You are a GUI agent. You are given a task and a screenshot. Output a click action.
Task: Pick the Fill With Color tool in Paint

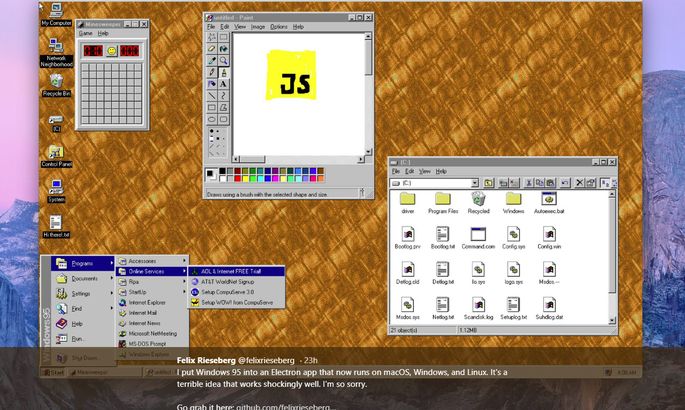223,49
